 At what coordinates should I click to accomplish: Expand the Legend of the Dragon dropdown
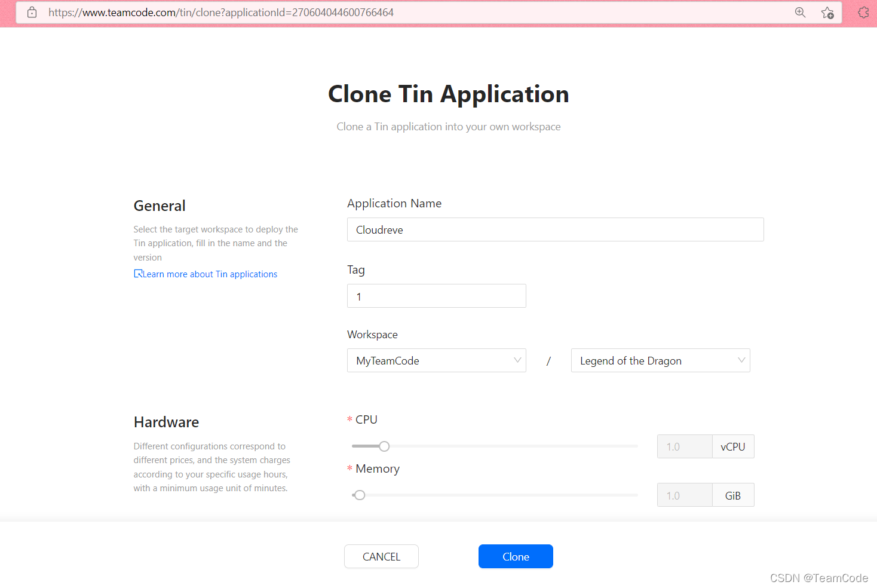660,360
